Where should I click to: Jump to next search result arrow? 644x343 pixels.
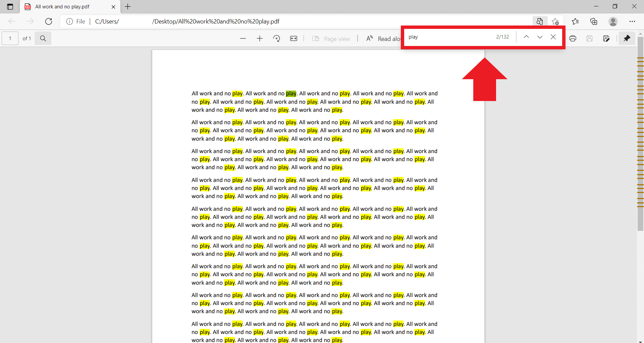(540, 37)
